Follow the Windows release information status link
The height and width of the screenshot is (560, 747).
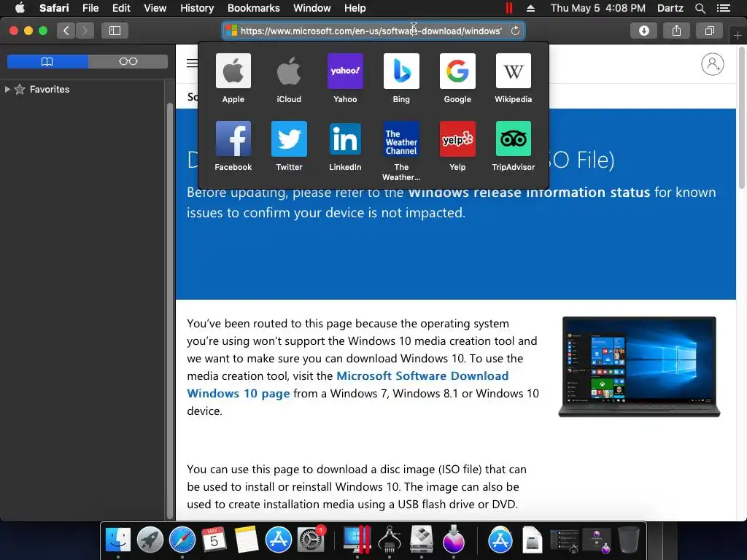(529, 192)
